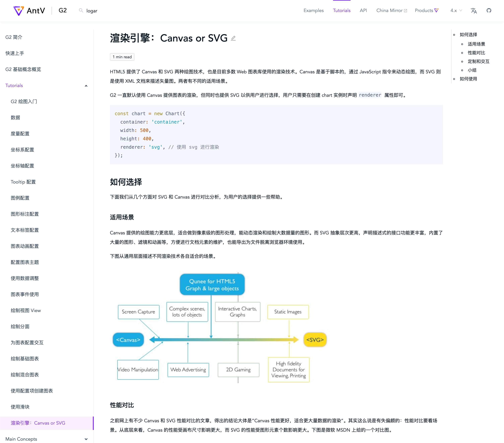
Task: Click the G2 product title
Action: [x=63, y=10]
